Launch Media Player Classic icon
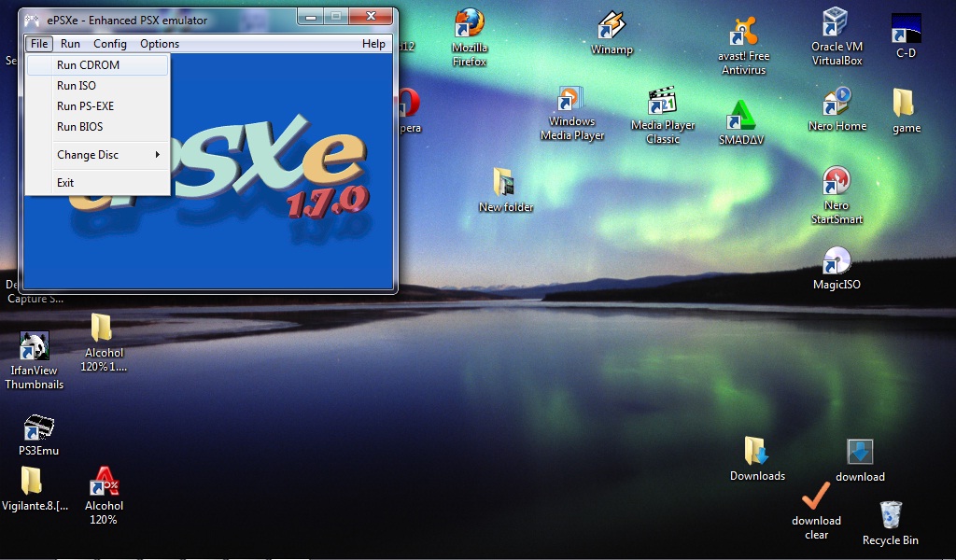 pos(663,116)
